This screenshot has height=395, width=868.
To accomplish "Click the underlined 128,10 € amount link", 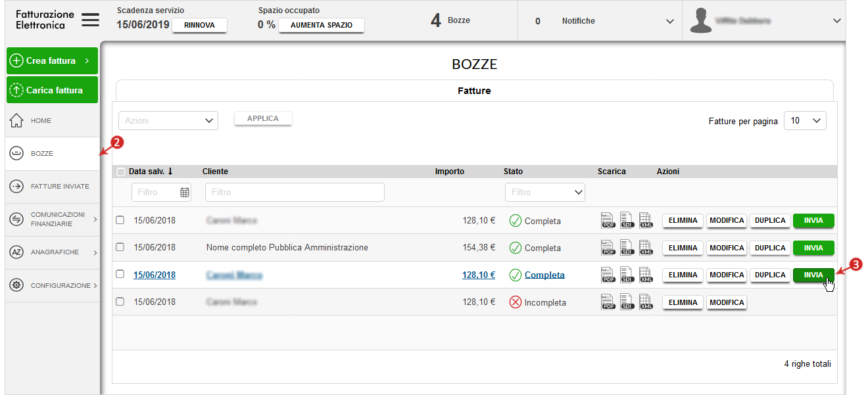I will [479, 275].
